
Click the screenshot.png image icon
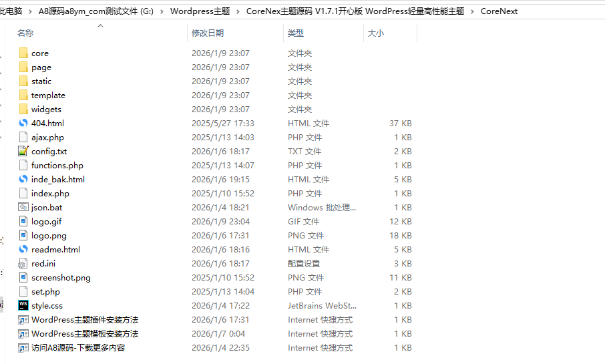point(23,277)
